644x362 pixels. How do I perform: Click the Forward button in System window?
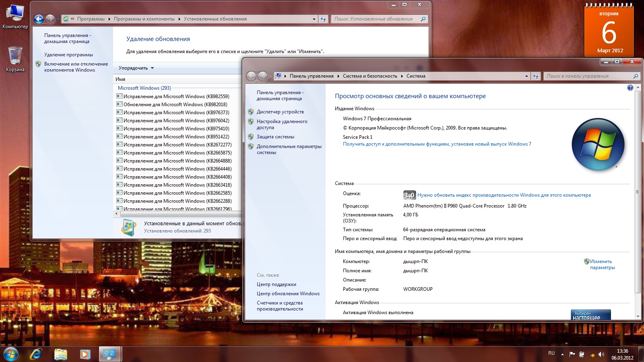pos(262,76)
